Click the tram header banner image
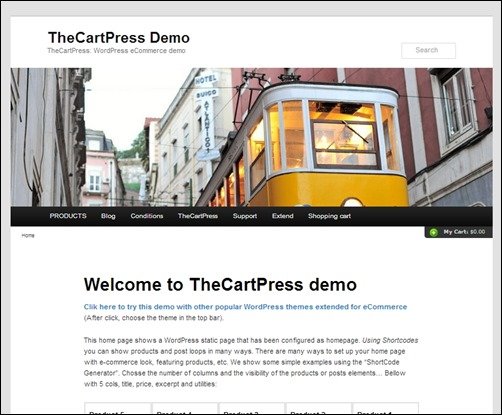This screenshot has height=415, width=502. (x=251, y=137)
